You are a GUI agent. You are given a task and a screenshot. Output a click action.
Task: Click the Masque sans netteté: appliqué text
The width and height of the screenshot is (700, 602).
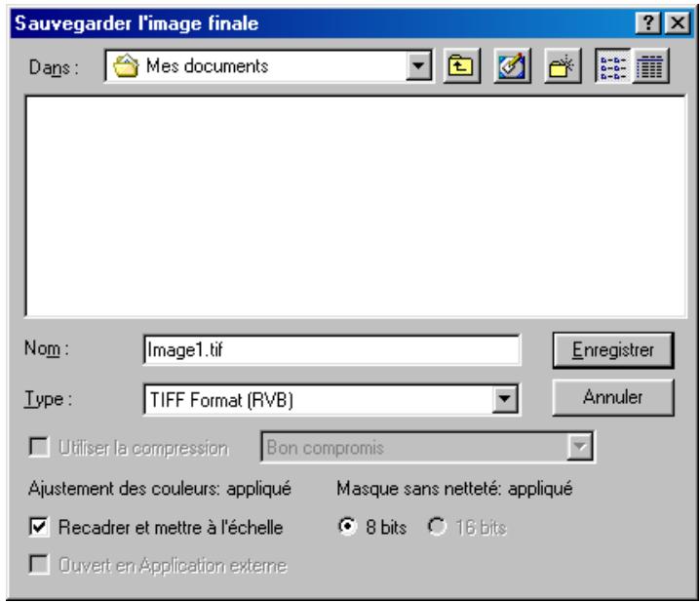click(x=454, y=488)
